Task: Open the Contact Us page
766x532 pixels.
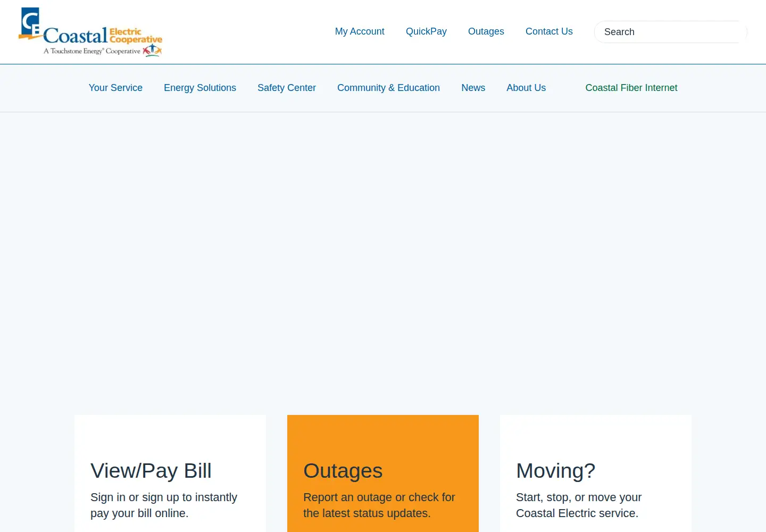Action: coord(549,31)
